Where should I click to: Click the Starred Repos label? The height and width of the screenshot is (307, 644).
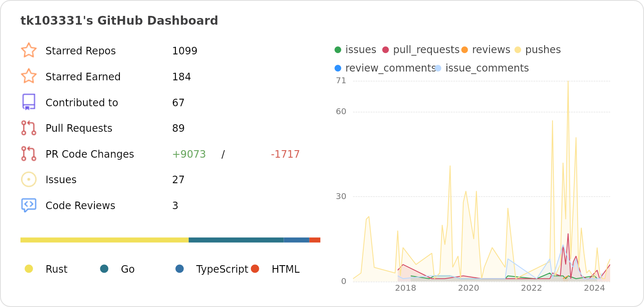81,51
